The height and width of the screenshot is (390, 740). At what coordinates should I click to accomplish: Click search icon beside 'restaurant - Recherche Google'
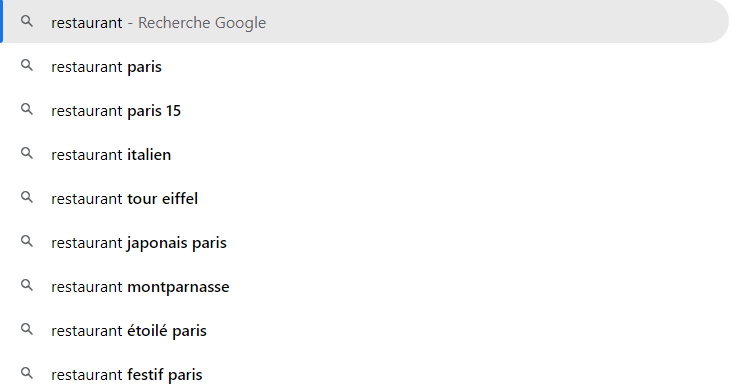click(x=27, y=21)
